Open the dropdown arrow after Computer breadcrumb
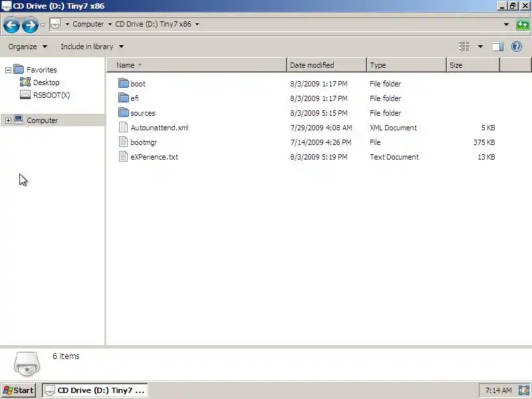532x399 pixels. pos(110,24)
